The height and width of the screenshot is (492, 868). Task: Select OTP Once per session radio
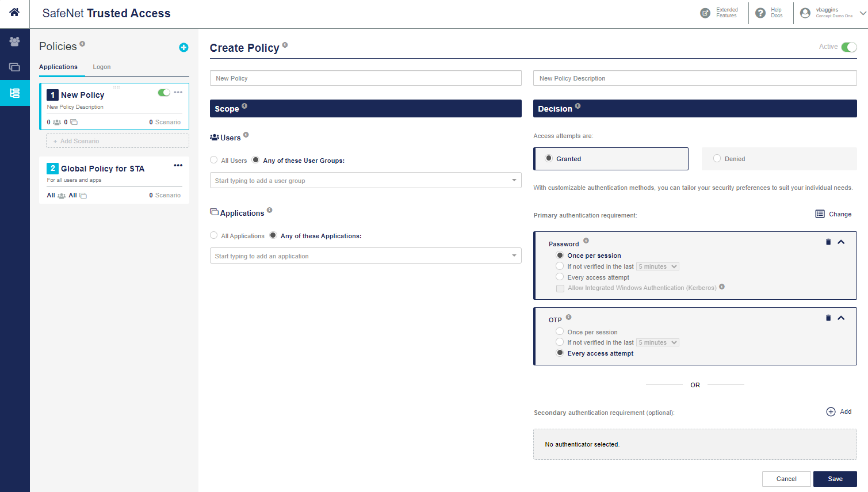pyautogui.click(x=560, y=331)
